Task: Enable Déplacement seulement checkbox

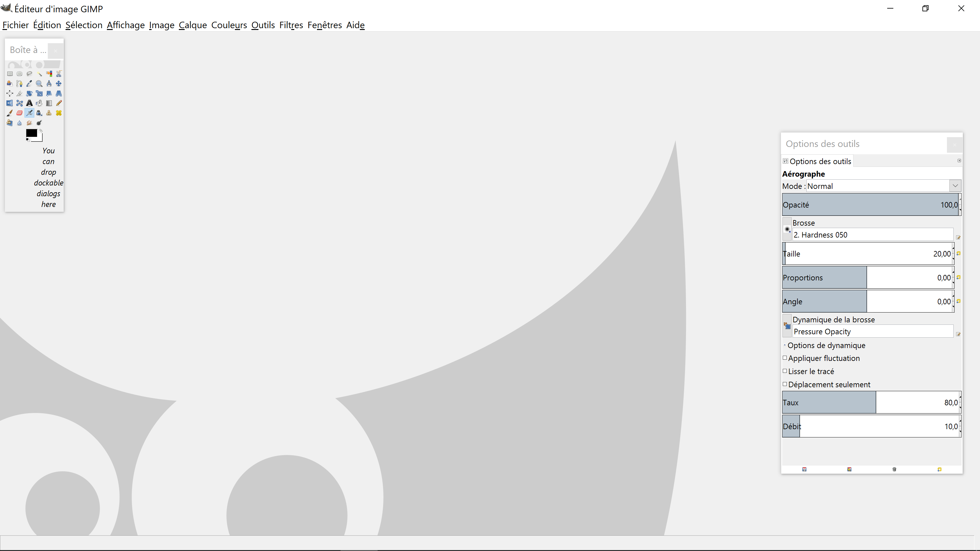Action: 785,384
